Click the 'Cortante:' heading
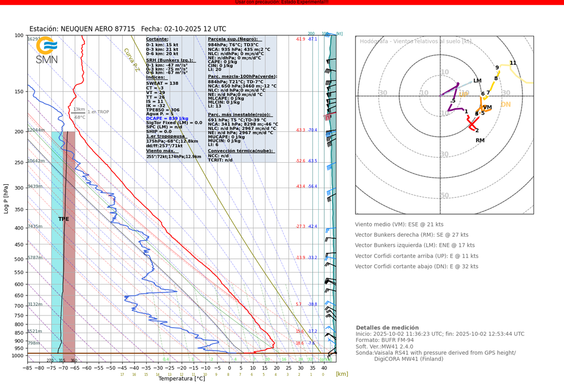564x392 pixels. [157, 39]
